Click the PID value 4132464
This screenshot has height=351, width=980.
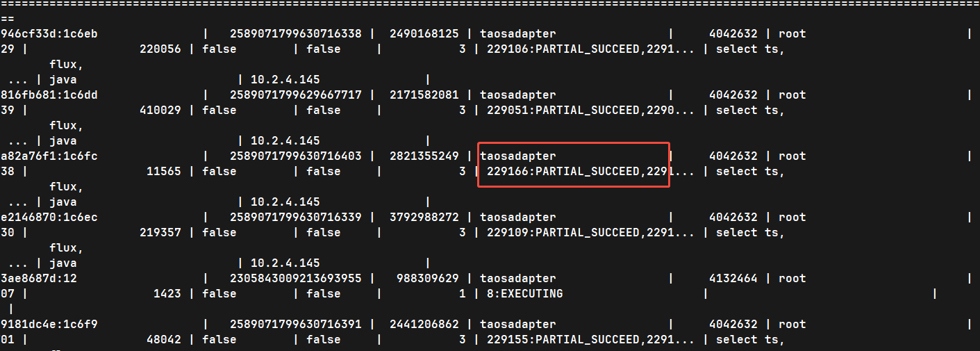click(x=737, y=279)
